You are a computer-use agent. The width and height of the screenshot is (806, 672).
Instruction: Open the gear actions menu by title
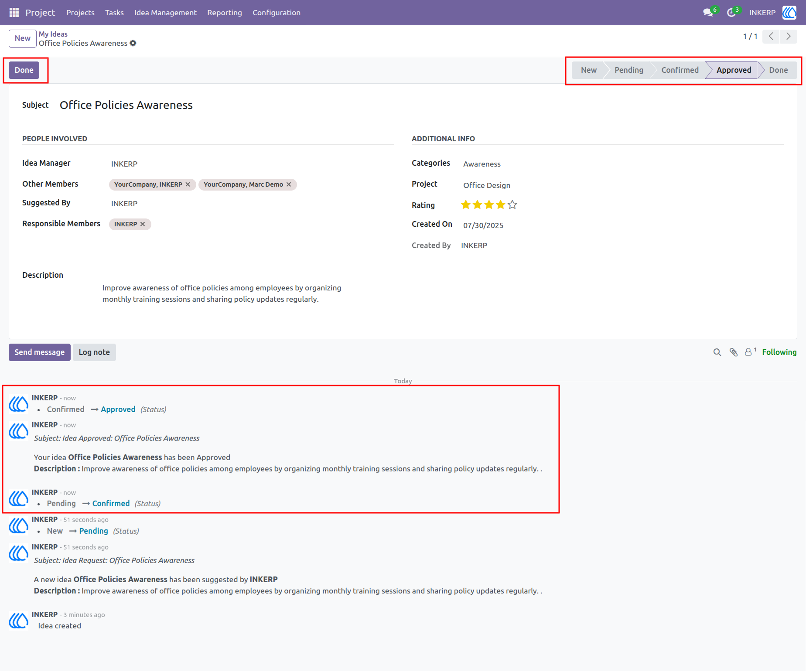pyautogui.click(x=133, y=43)
